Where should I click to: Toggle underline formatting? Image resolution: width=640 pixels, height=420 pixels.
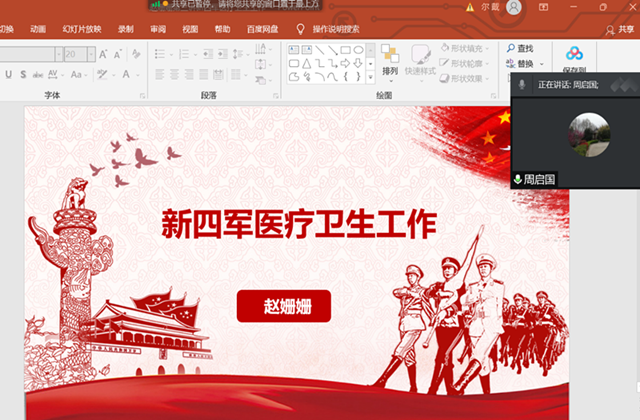click(x=8, y=74)
